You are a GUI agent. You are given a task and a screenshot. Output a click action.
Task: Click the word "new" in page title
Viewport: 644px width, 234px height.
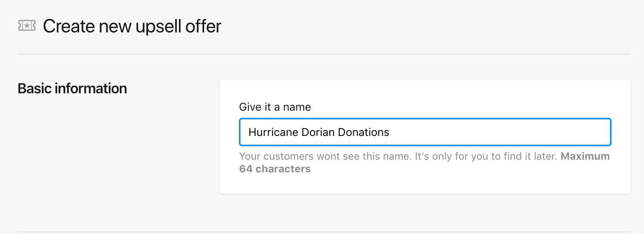[115, 26]
